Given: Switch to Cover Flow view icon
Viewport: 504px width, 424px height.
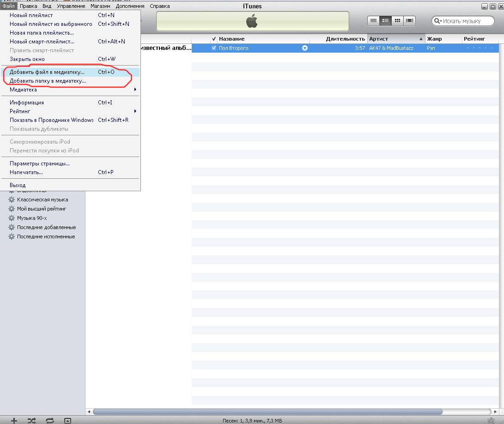Looking at the screenshot, I should [x=409, y=21].
